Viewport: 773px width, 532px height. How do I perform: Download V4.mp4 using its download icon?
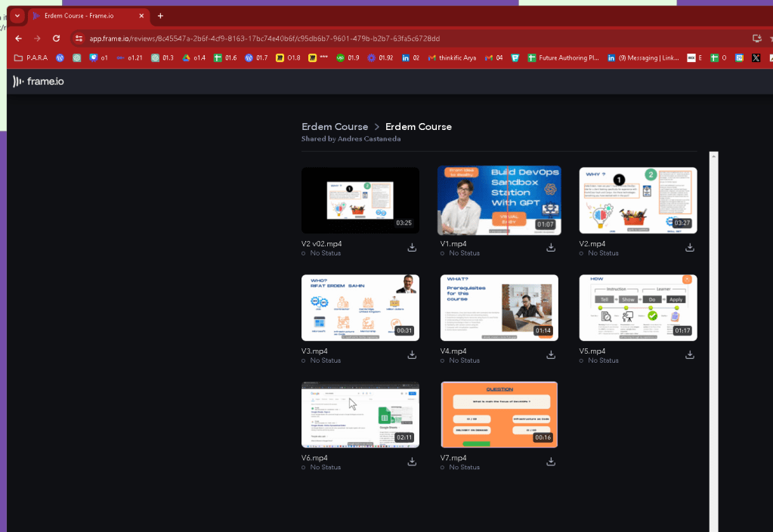tap(551, 355)
